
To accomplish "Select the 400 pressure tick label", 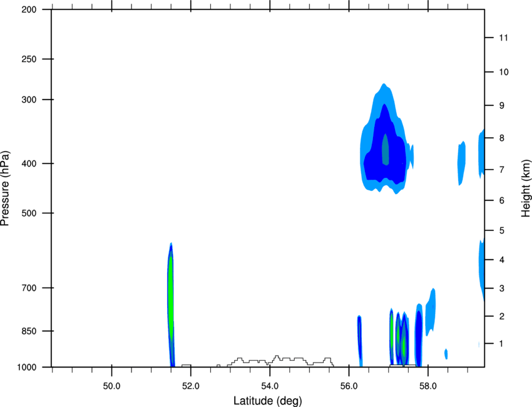I will (x=29, y=163).
